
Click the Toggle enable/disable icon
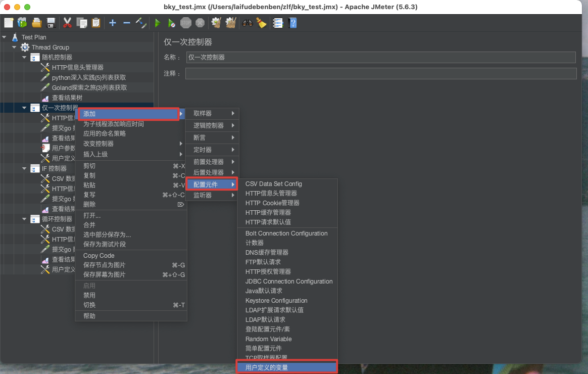pyautogui.click(x=141, y=23)
